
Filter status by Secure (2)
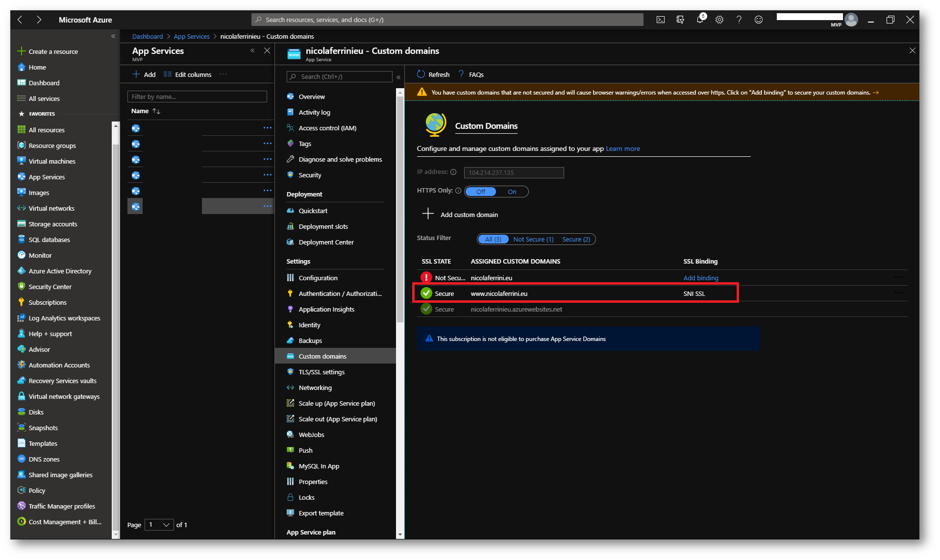(x=576, y=239)
